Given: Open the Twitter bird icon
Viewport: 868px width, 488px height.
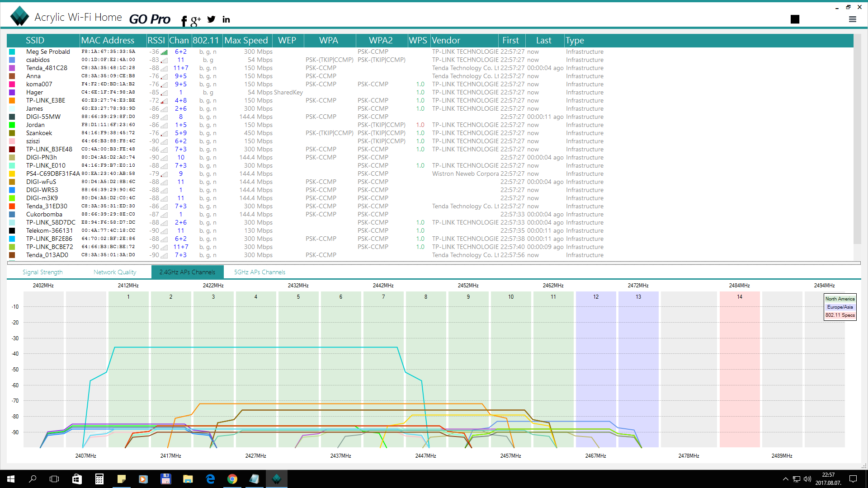Looking at the screenshot, I should click(x=211, y=19).
